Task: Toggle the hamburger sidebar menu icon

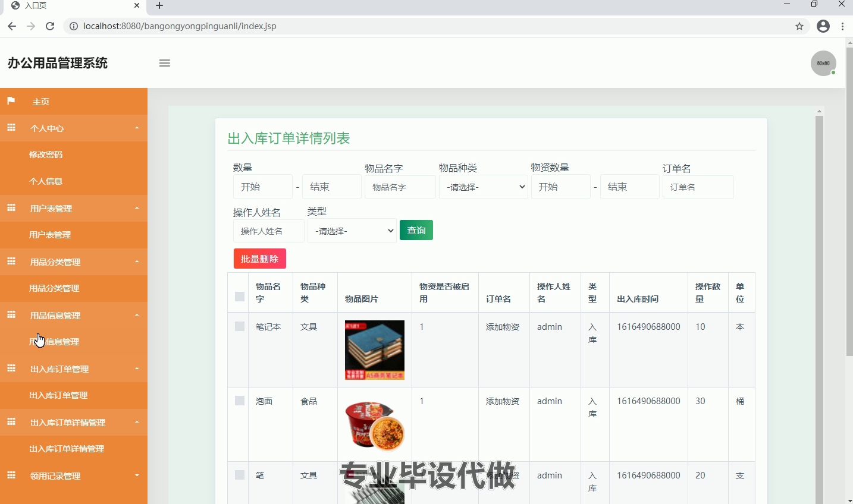Action: click(165, 63)
